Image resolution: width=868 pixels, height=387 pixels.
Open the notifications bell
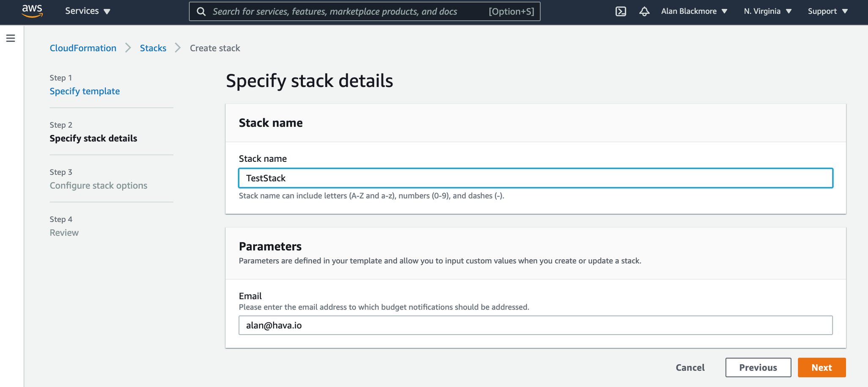[x=644, y=12]
